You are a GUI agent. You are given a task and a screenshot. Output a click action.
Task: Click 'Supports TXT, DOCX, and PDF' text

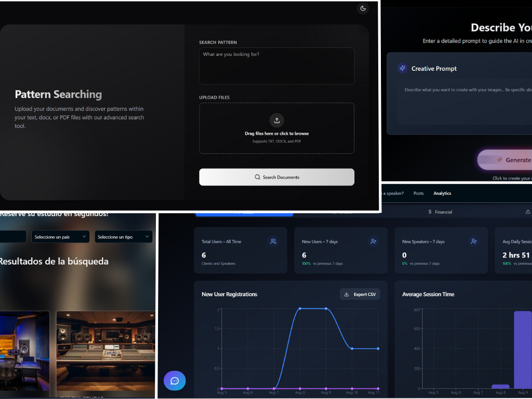[277, 142]
